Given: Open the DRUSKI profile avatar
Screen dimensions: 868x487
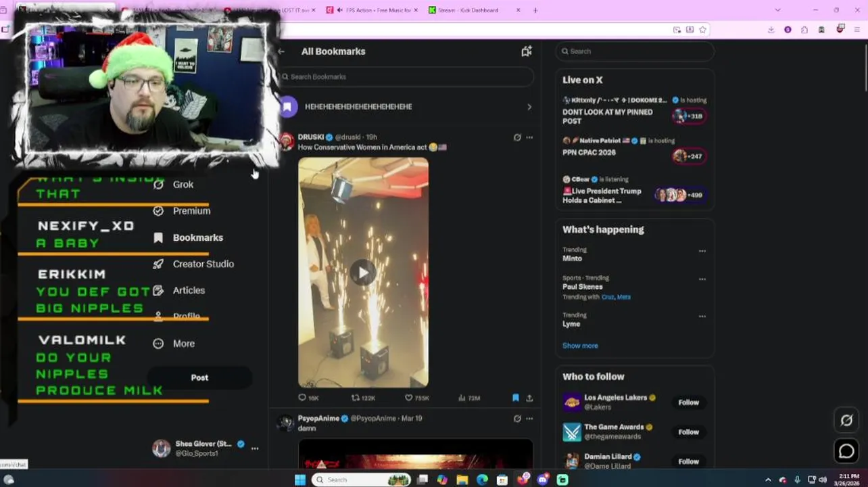Looking at the screenshot, I should point(287,141).
